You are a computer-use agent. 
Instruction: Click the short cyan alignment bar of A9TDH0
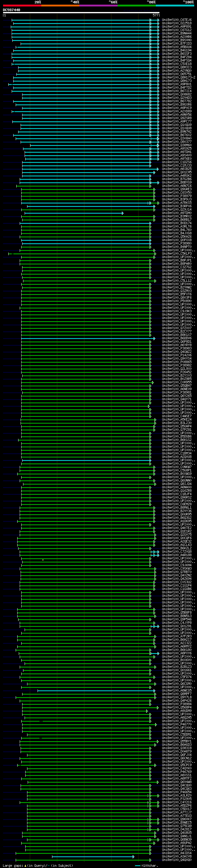click(x=74, y=213)
